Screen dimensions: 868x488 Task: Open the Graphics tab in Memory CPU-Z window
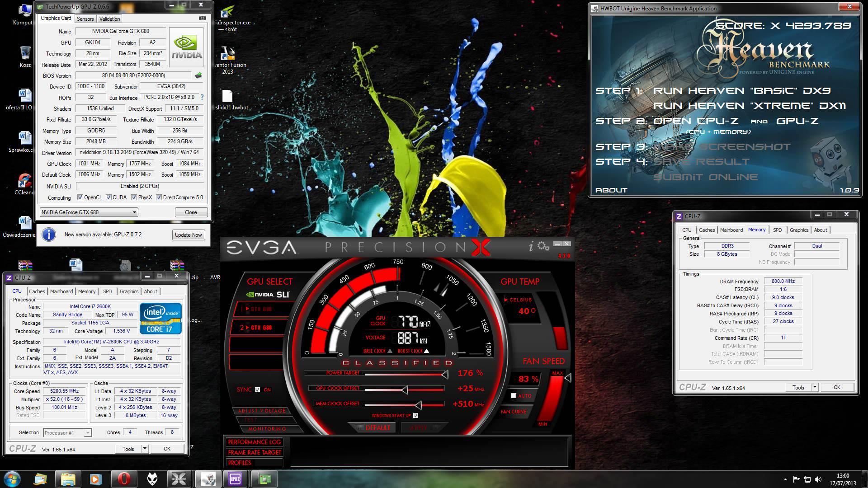799,230
